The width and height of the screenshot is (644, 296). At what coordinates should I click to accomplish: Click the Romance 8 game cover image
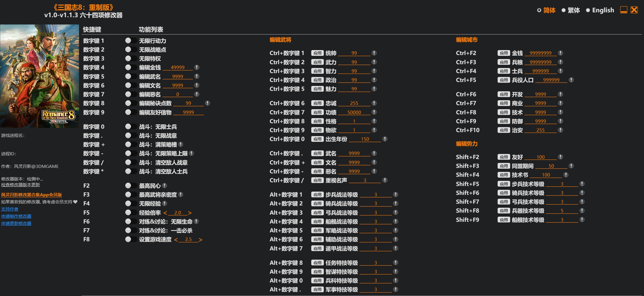tap(40, 76)
